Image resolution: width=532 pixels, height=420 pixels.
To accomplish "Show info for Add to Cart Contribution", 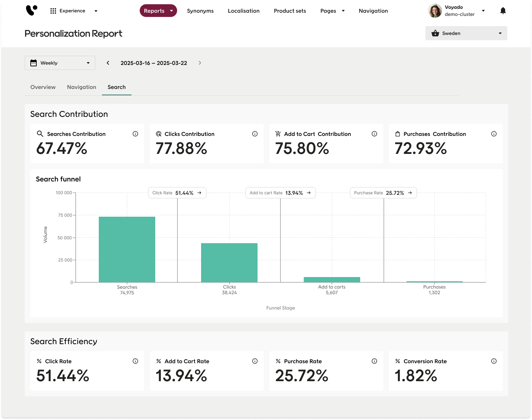I will (x=374, y=134).
